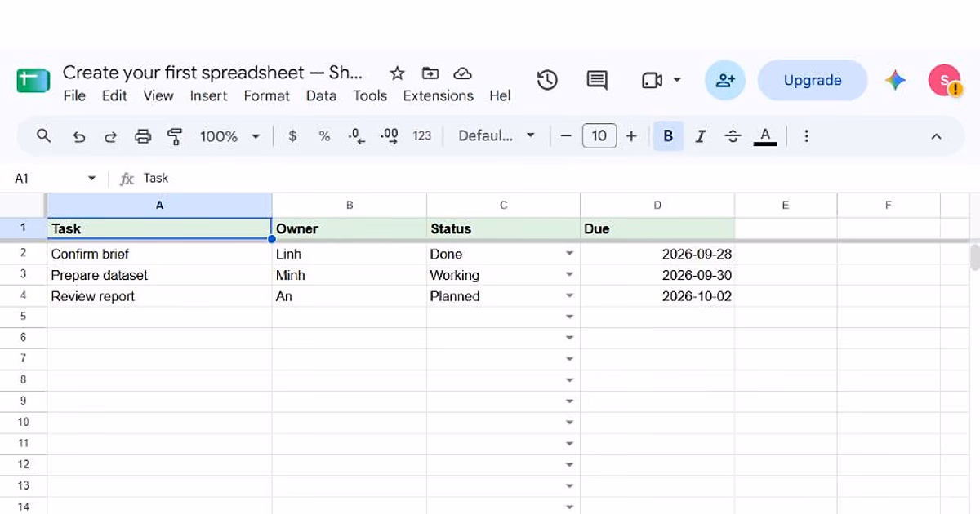Open the Insert menu

tap(209, 95)
